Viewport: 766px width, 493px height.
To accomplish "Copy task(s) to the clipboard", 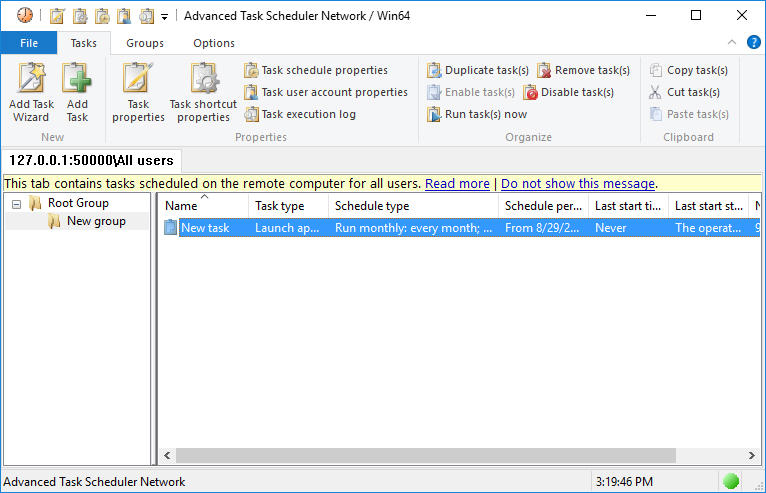I will pos(689,70).
